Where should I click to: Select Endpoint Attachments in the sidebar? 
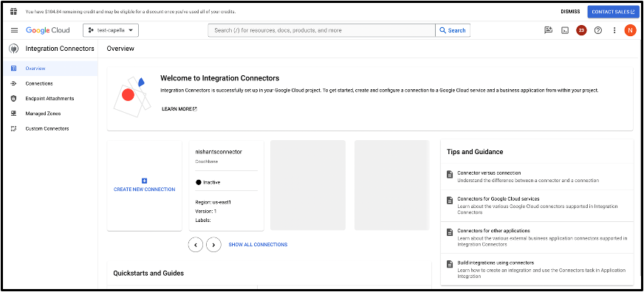(49, 98)
